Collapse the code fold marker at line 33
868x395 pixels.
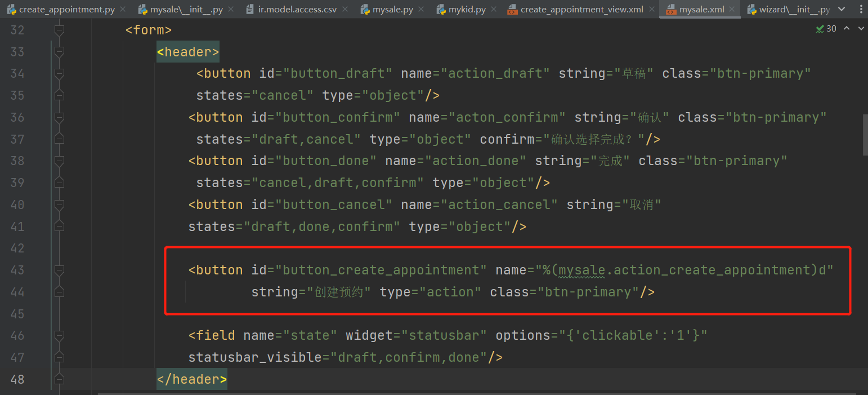pos(59,52)
